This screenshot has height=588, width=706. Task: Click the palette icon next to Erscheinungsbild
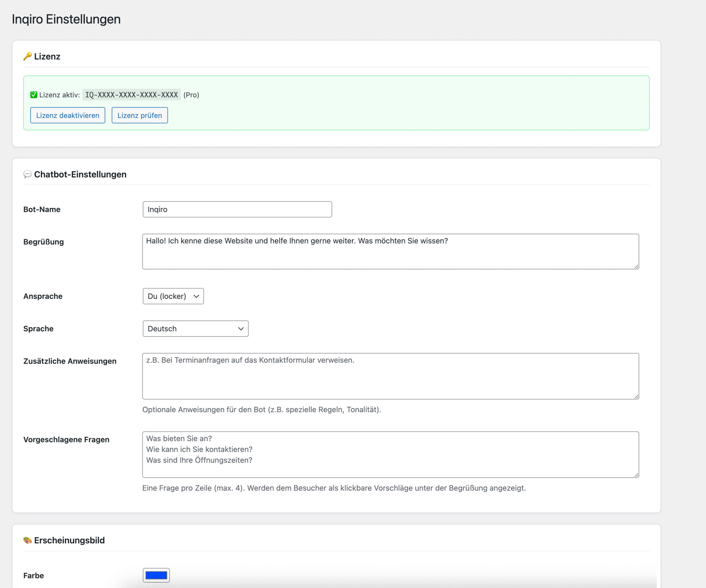[27, 540]
